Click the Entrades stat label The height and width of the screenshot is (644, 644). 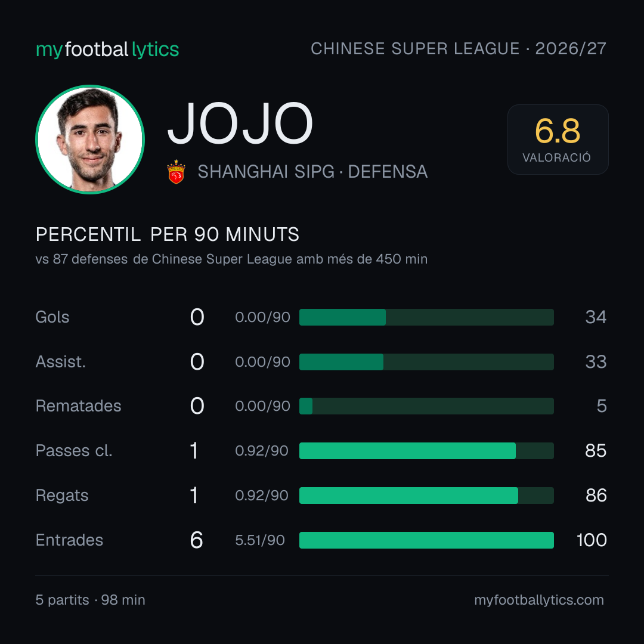[x=69, y=540]
